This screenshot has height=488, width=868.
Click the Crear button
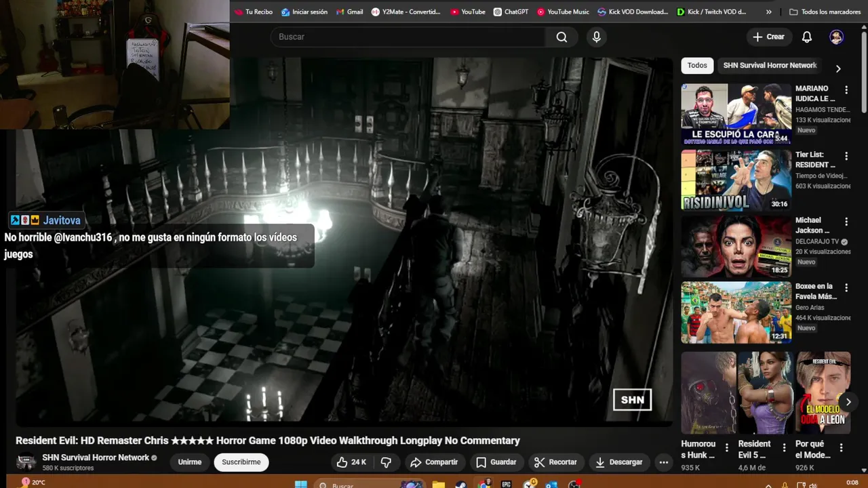(768, 37)
